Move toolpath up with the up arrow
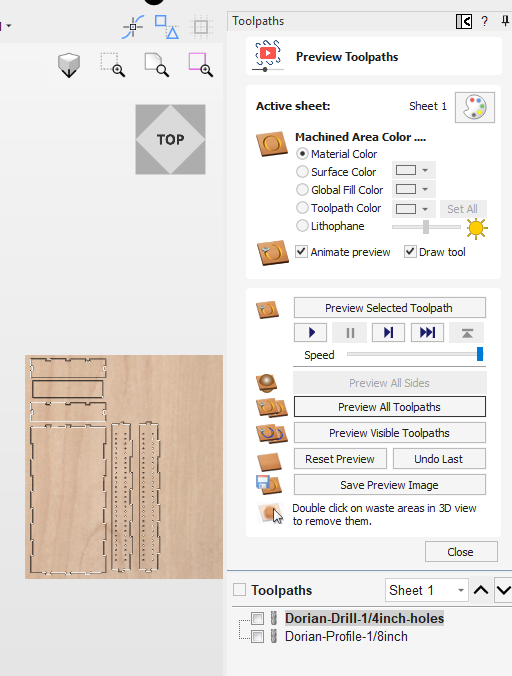Screen dimensions: 512x676 coord(481,590)
